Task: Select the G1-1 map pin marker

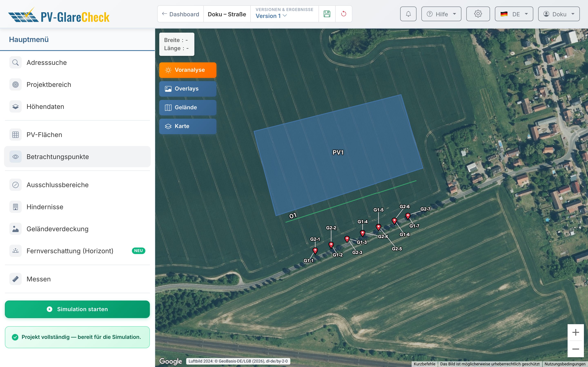Action: 315,251
